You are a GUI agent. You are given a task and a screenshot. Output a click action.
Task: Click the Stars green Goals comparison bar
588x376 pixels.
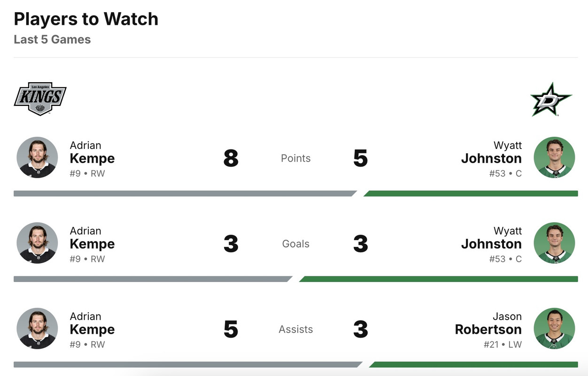439,279
